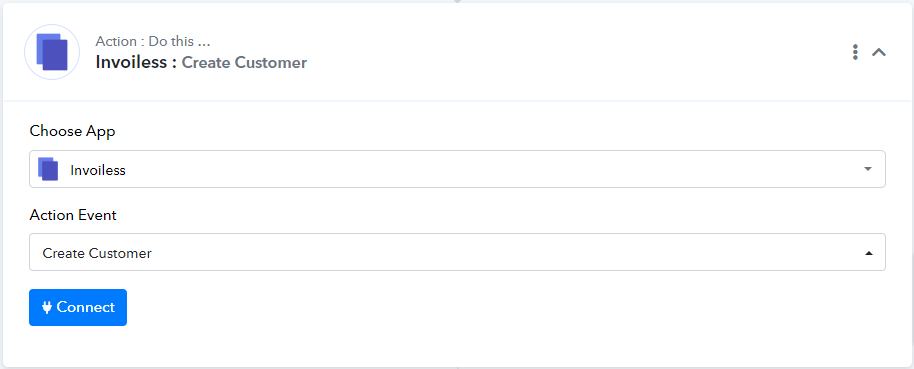Click the "Action : Do this ..." text

point(153,41)
